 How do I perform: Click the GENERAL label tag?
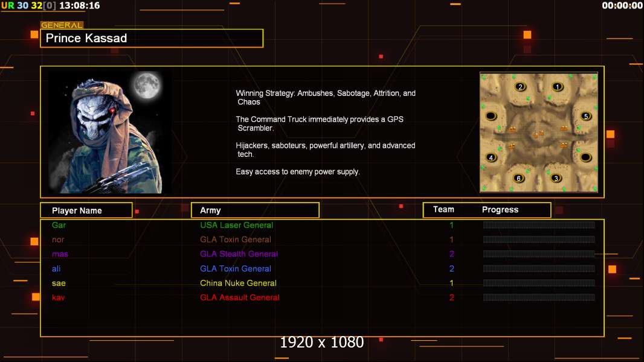pyautogui.click(x=62, y=25)
